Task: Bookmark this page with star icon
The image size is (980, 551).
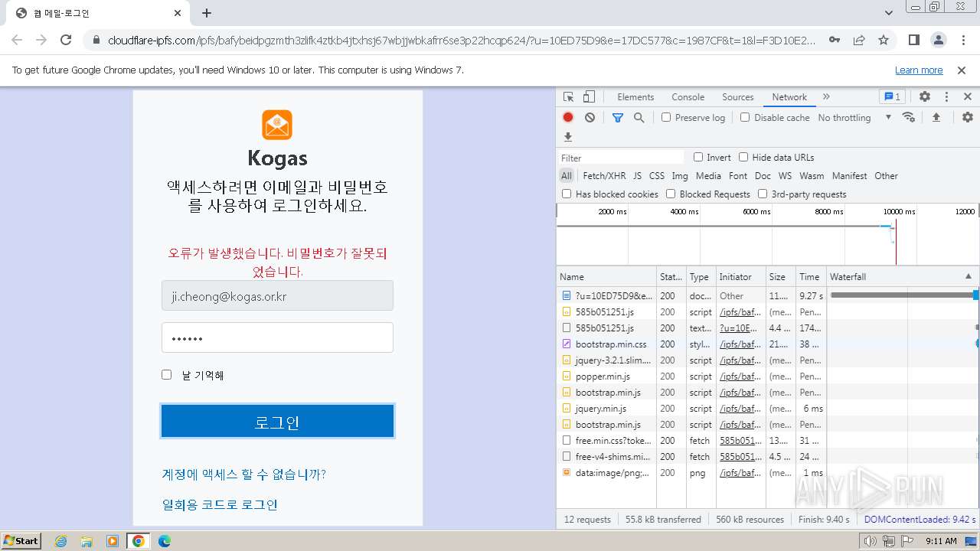Action: (x=884, y=40)
